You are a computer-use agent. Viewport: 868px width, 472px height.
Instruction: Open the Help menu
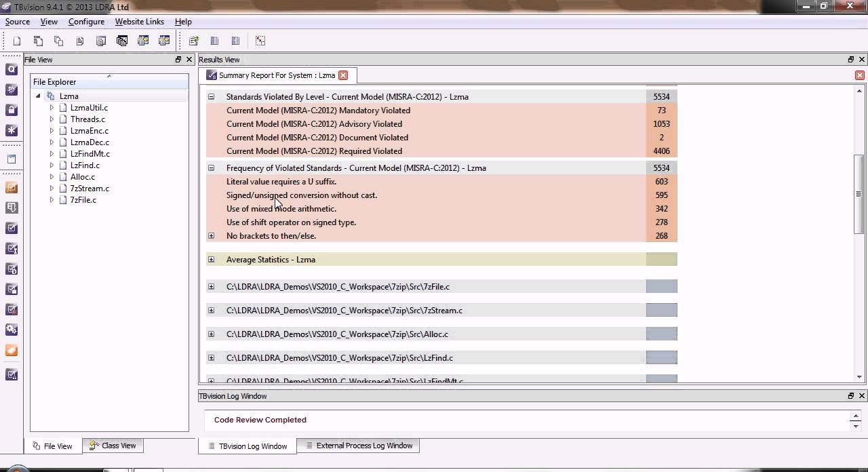[x=183, y=22]
